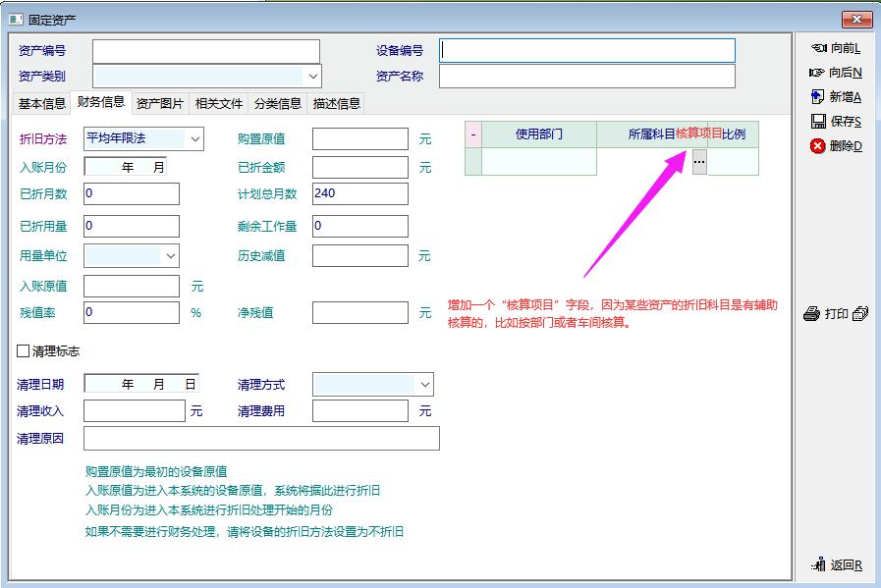
Task: Click the 返回 (return) icon button
Action: click(x=837, y=564)
